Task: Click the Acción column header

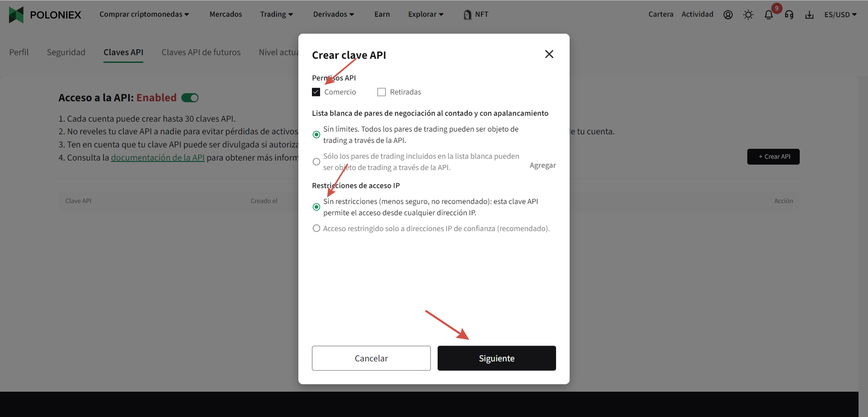Action: coord(783,201)
